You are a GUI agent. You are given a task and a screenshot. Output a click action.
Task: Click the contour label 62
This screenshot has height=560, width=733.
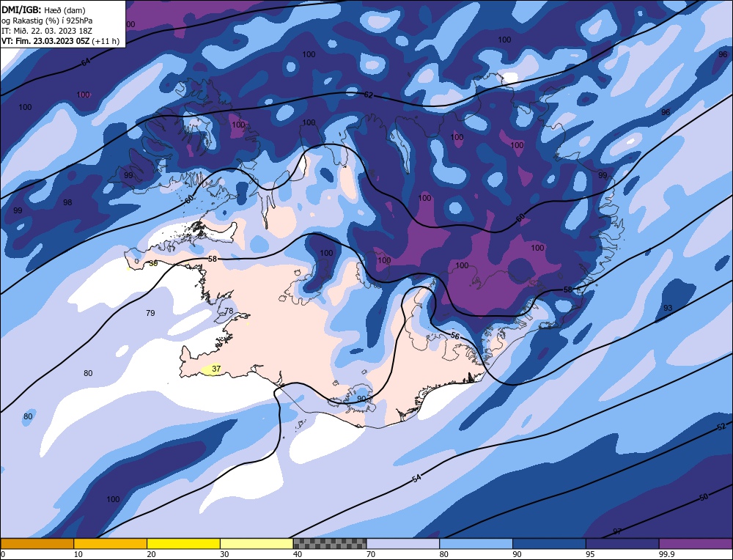(x=369, y=95)
